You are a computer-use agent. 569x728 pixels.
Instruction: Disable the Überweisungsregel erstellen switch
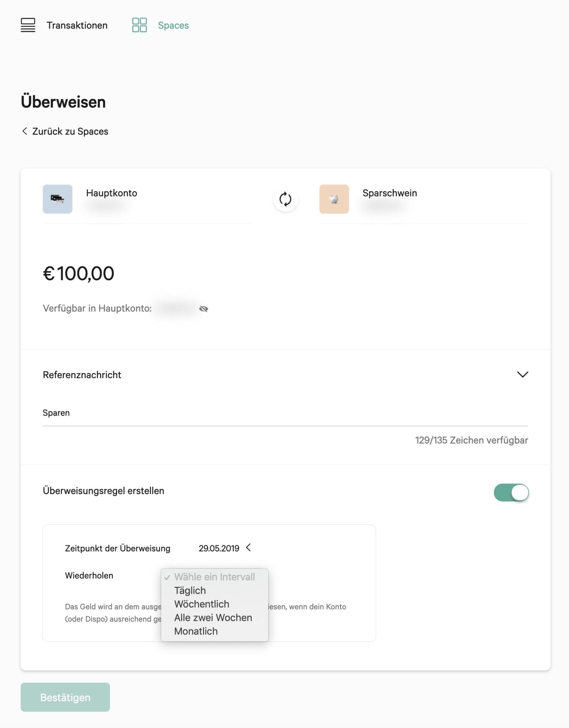(x=511, y=492)
